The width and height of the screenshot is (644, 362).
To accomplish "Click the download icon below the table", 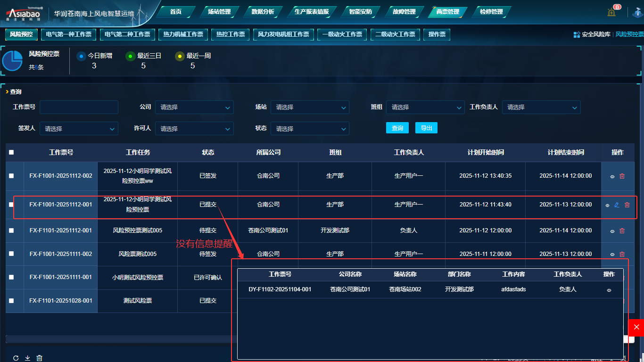I will [x=27, y=358].
